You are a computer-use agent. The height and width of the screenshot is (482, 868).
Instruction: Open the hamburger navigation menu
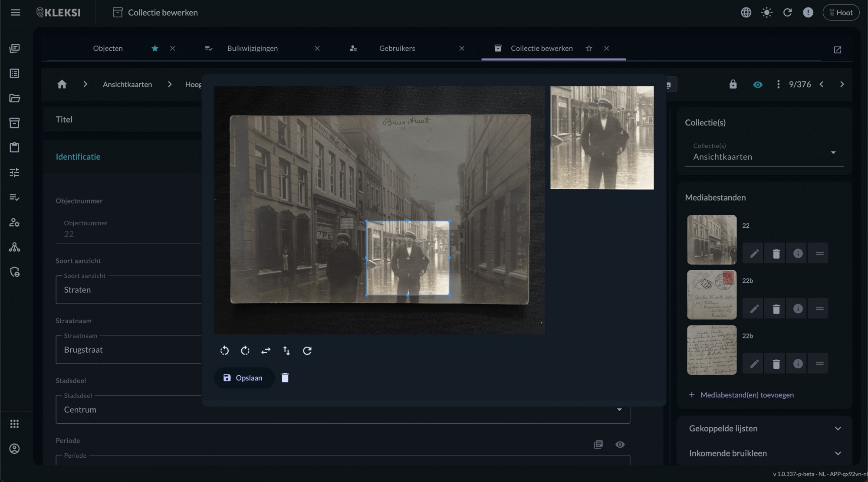pos(15,13)
